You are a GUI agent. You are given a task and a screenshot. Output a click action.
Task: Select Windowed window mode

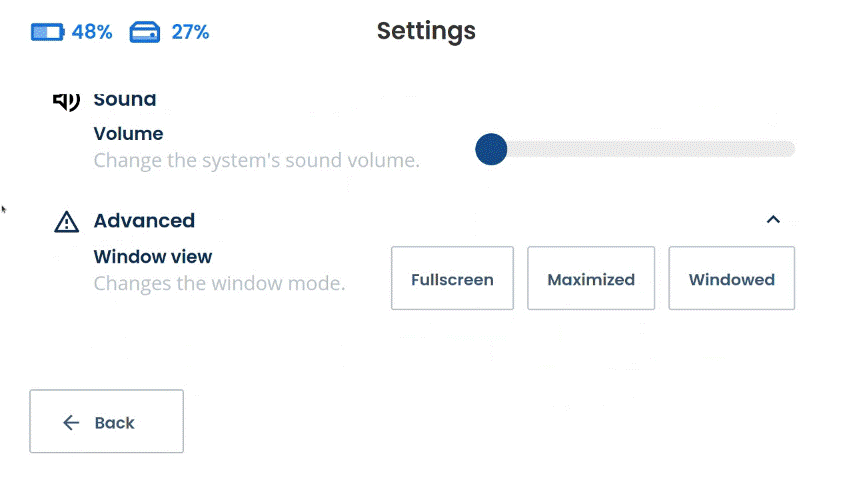point(732,278)
